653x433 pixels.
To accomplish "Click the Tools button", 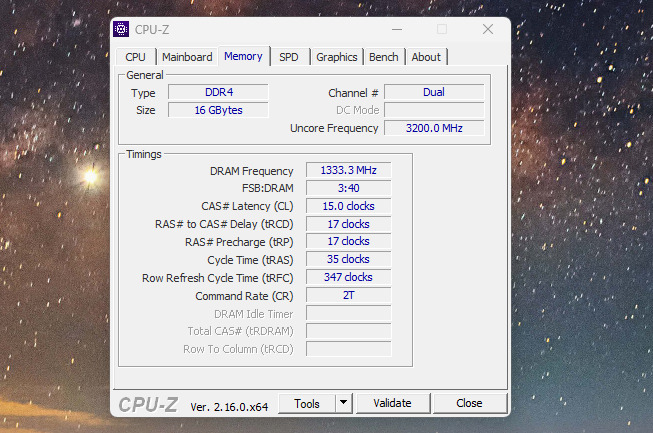I will click(x=307, y=403).
